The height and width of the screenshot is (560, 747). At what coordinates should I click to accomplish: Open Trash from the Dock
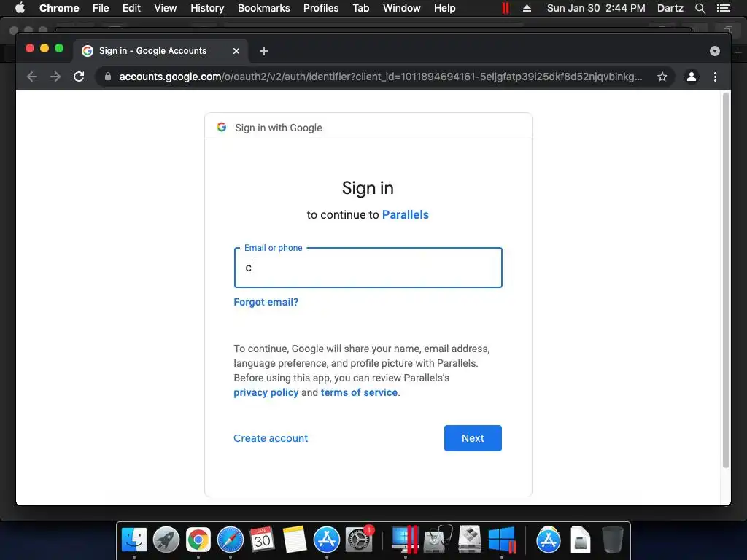[x=612, y=540]
